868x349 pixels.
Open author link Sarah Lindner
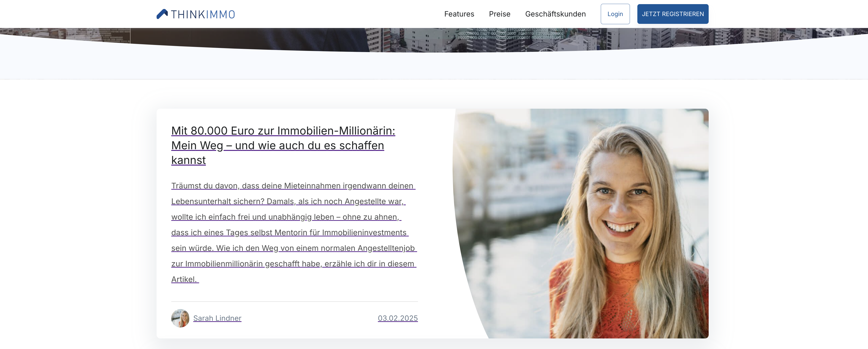click(217, 318)
